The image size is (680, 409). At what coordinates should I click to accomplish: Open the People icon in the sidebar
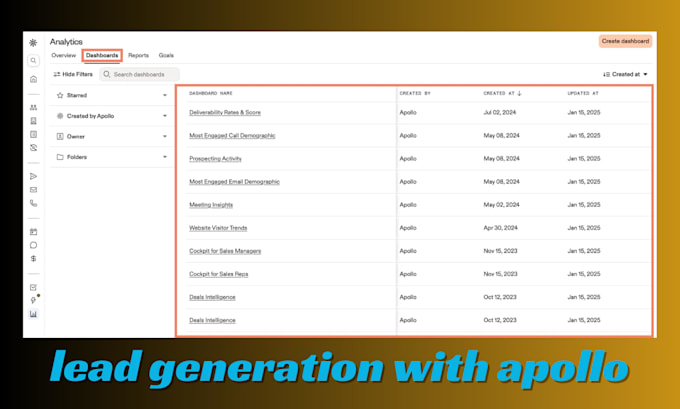[33, 107]
